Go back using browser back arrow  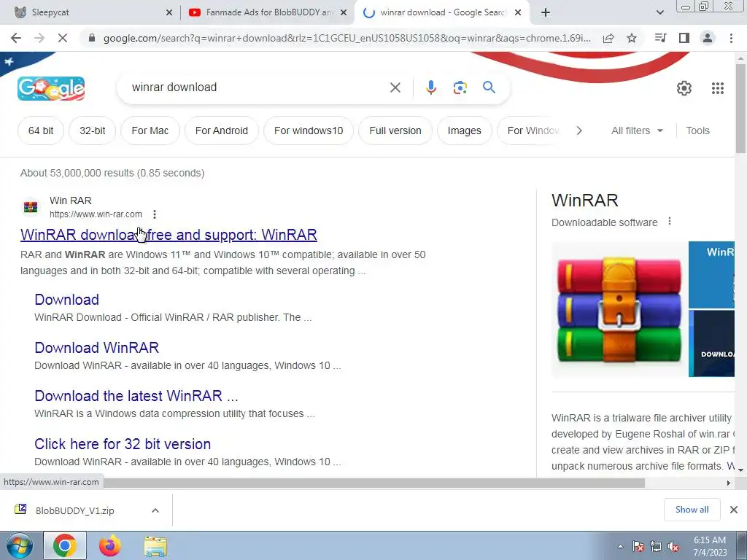16,38
